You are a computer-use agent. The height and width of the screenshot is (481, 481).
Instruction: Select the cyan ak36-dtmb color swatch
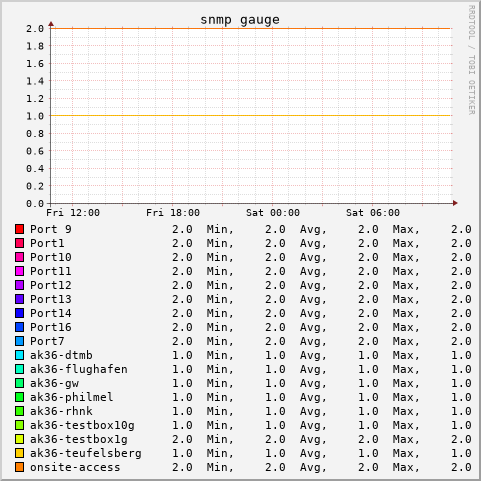pyautogui.click(x=19, y=355)
